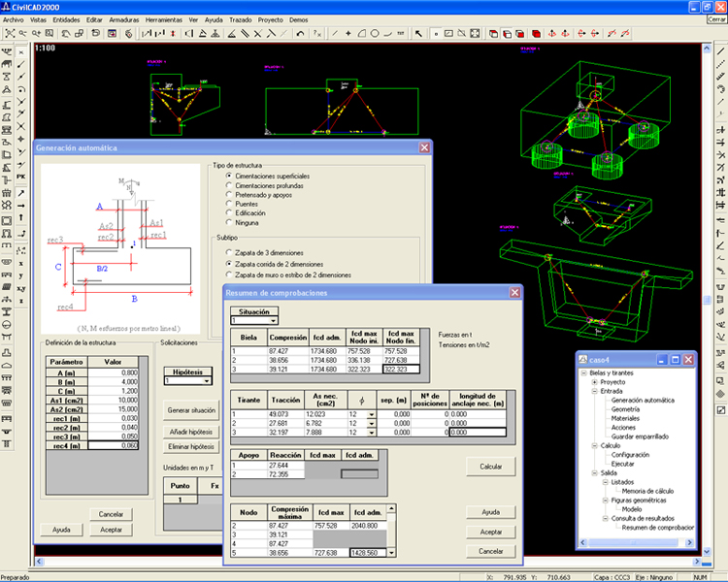Click the 'Generar situación' button
The image size is (728, 582).
tap(190, 410)
